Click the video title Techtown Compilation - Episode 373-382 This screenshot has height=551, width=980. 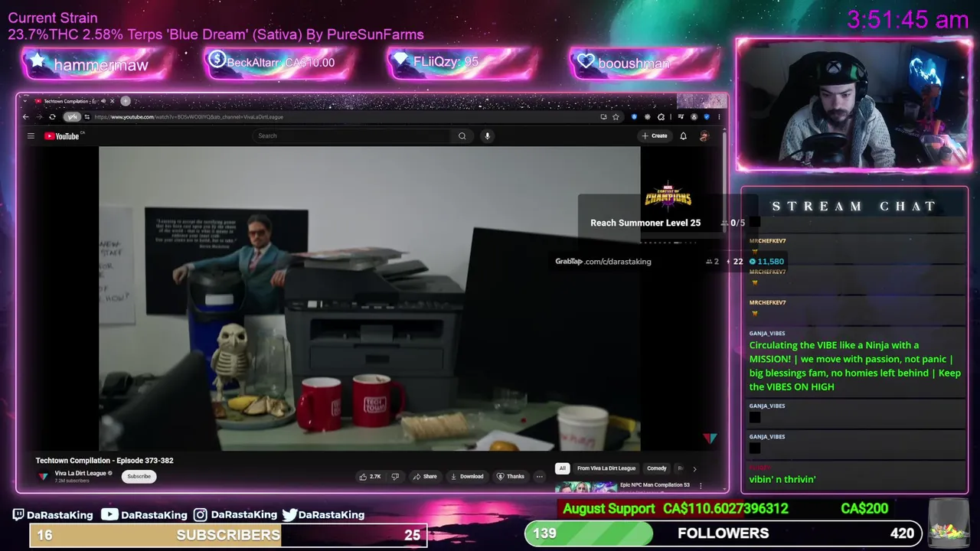(x=104, y=461)
